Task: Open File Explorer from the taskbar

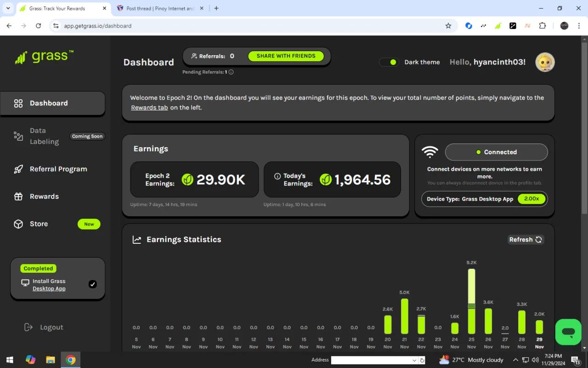Action: click(x=51, y=360)
